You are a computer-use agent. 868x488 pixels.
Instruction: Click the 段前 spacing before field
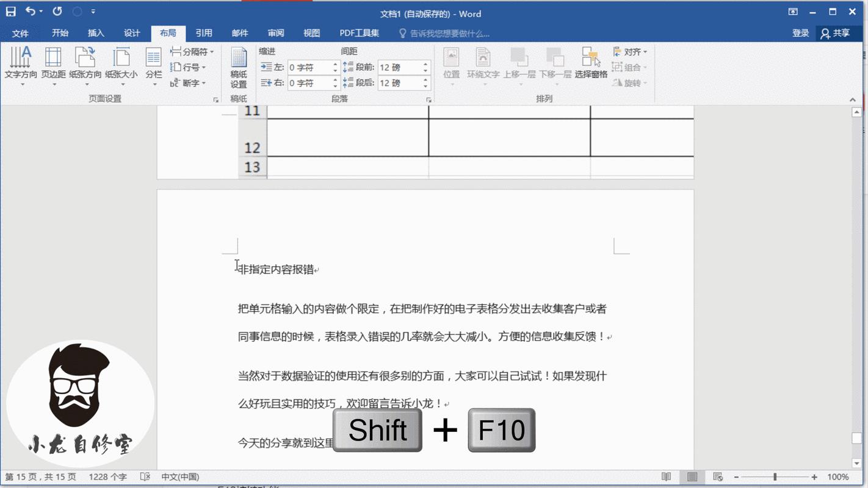click(399, 67)
